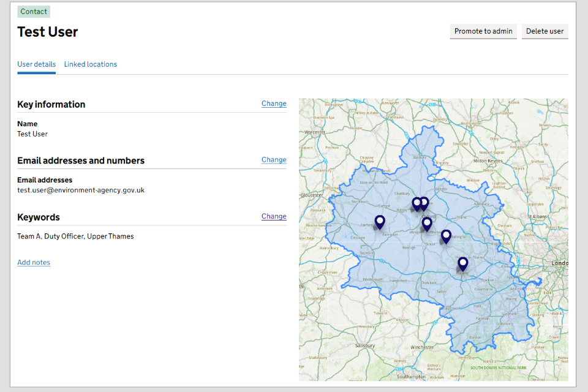Screen dimensions: 588x392
Task: Click Change link beside Keywords
Action: tap(274, 216)
